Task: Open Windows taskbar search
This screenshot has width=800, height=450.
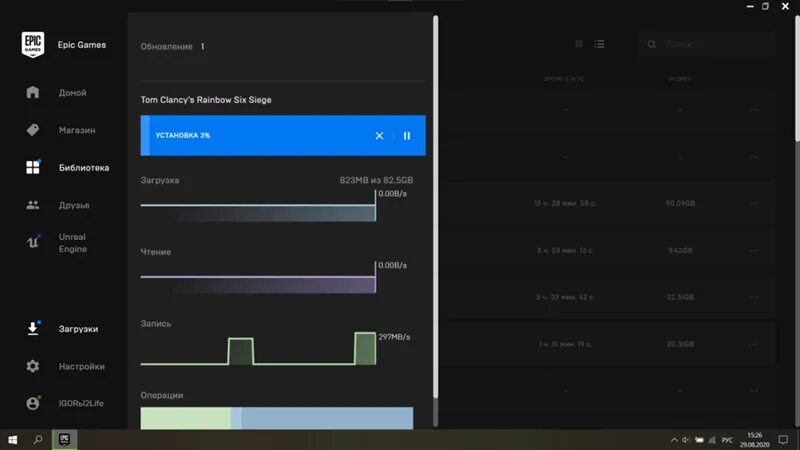Action: point(38,440)
